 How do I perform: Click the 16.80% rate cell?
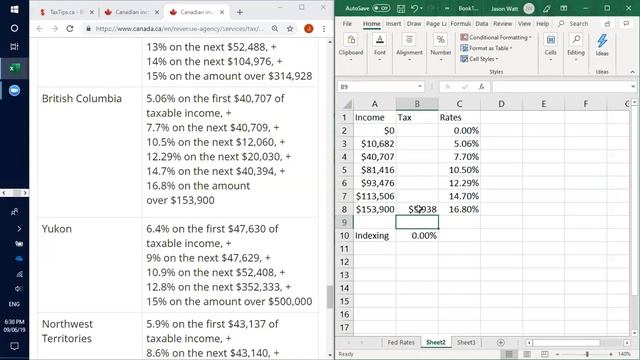pyautogui.click(x=459, y=209)
